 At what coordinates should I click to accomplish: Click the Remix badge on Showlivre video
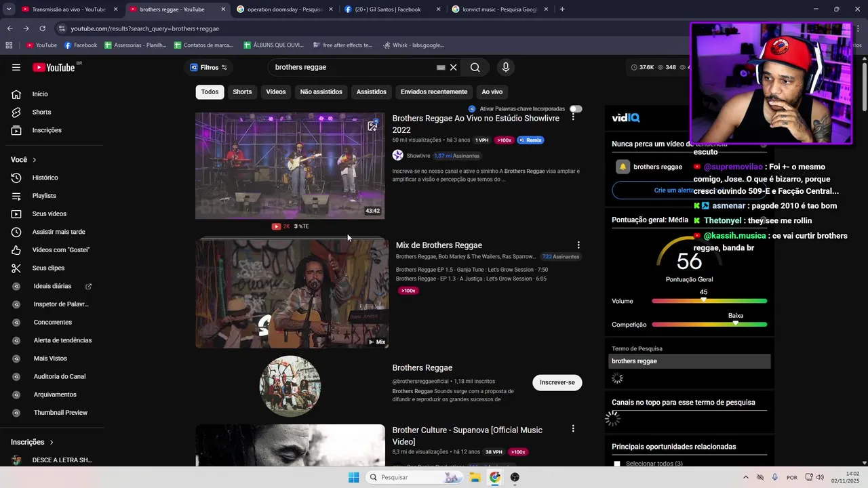tap(530, 140)
